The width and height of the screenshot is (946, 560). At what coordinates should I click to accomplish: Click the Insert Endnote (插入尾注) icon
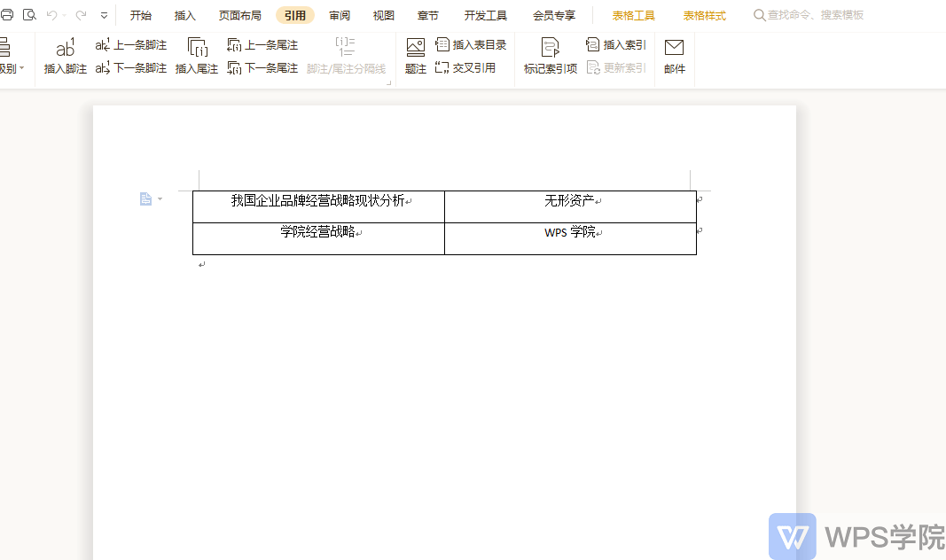(197, 57)
